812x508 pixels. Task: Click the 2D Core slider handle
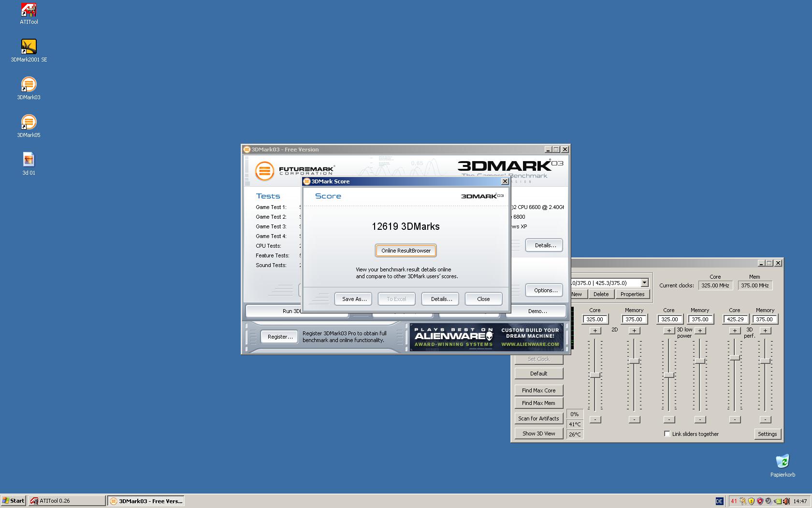click(x=595, y=375)
